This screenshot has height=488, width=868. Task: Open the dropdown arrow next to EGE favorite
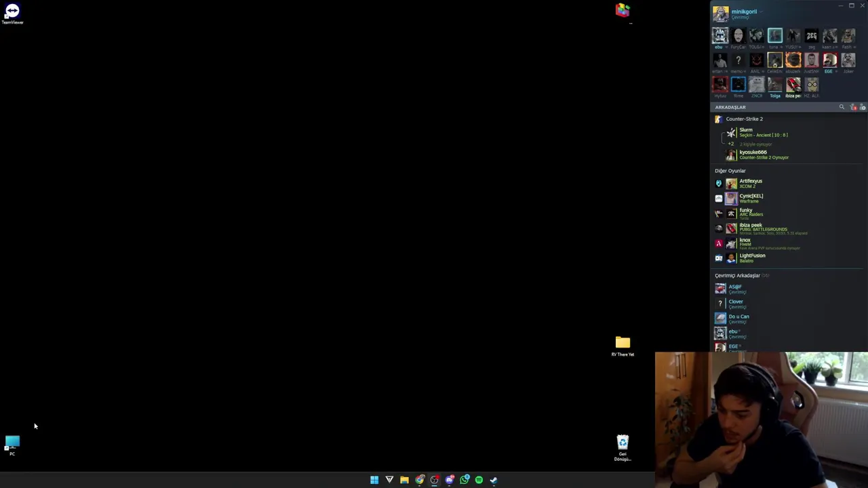click(x=835, y=71)
